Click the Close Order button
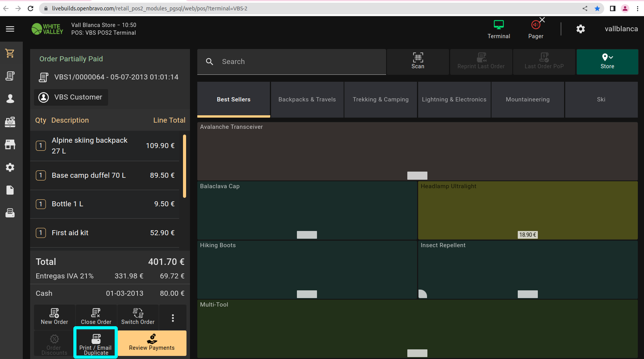Image resolution: width=644 pixels, height=359 pixels. [96, 317]
